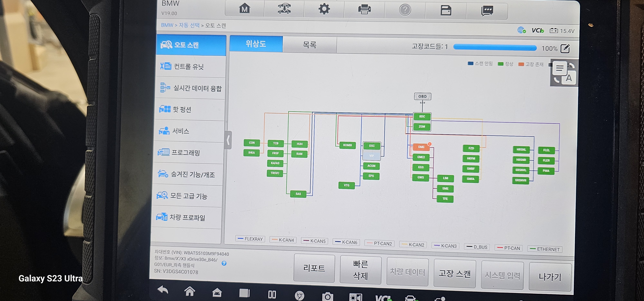The image size is (644, 301).
Task: Click the M home toolbar icon
Action: coord(245,9)
